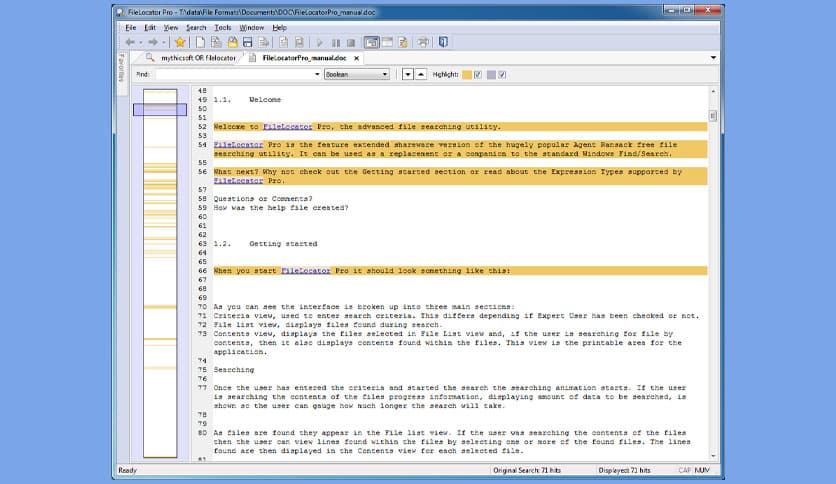Click scrollbar down arrow in contents view

(x=713, y=456)
